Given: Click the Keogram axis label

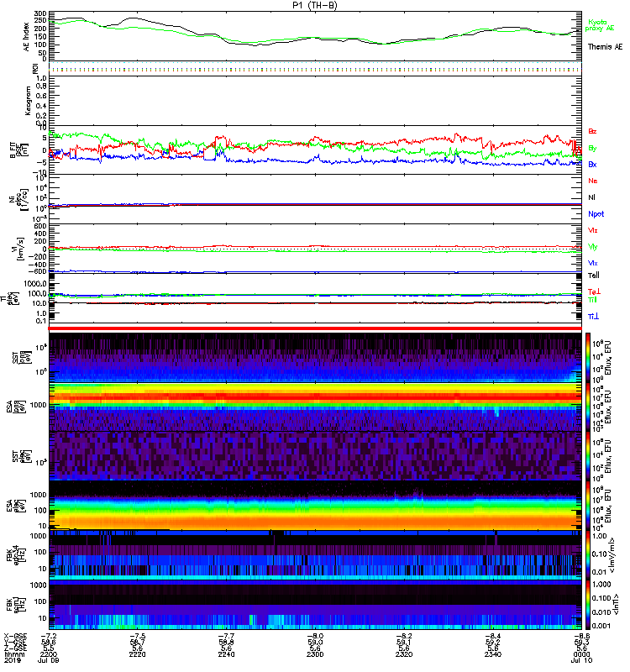Looking at the screenshot, I should pyautogui.click(x=28, y=100).
